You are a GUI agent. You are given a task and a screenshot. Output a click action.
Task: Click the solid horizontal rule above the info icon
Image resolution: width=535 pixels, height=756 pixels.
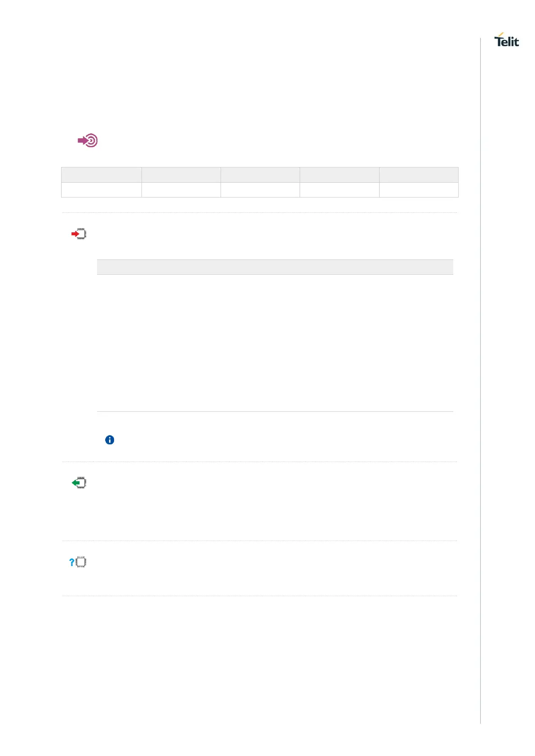(275, 411)
